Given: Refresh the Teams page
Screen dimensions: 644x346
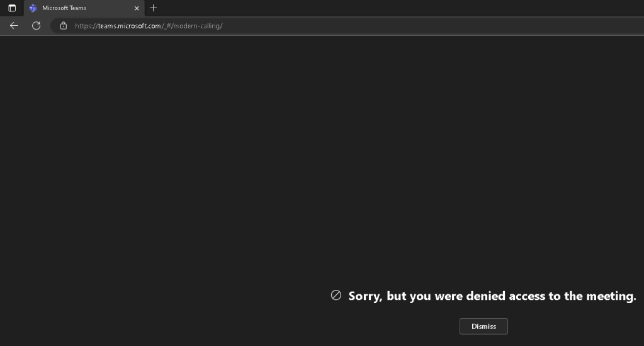Looking at the screenshot, I should [x=36, y=26].
